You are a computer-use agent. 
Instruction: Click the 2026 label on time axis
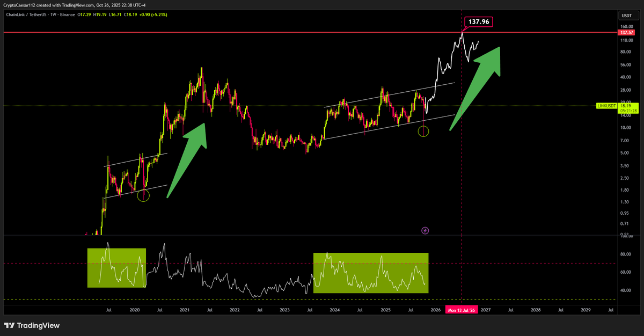[435, 310]
